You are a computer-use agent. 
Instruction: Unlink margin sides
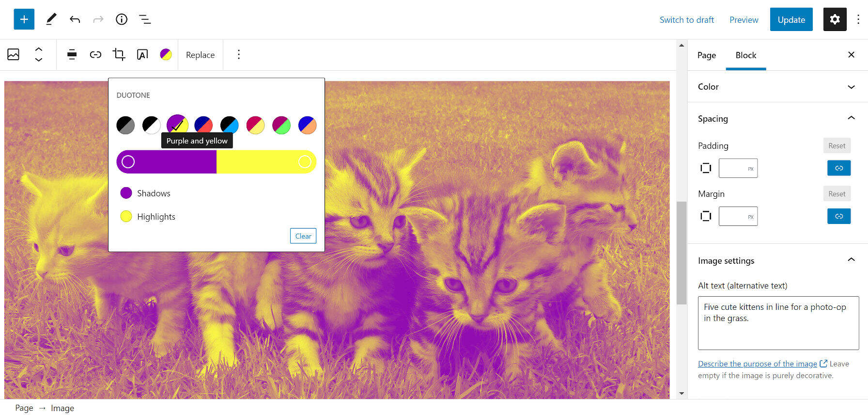[839, 216]
